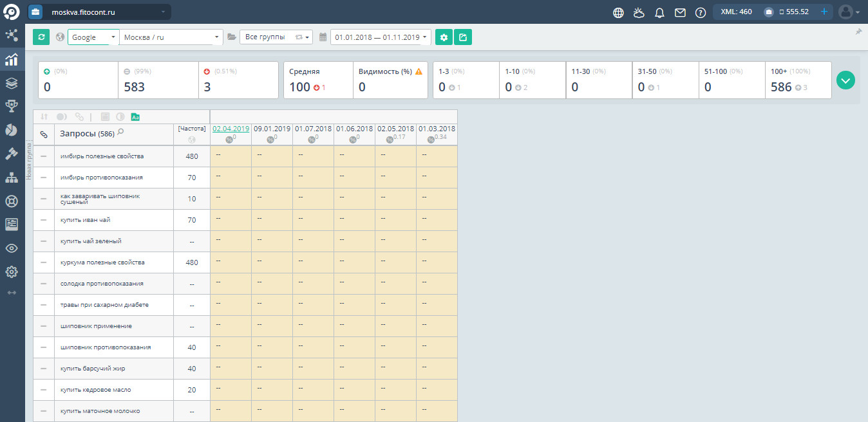This screenshot has width=868, height=422.
Task: Toggle the green Aa text display button
Action: click(x=135, y=117)
